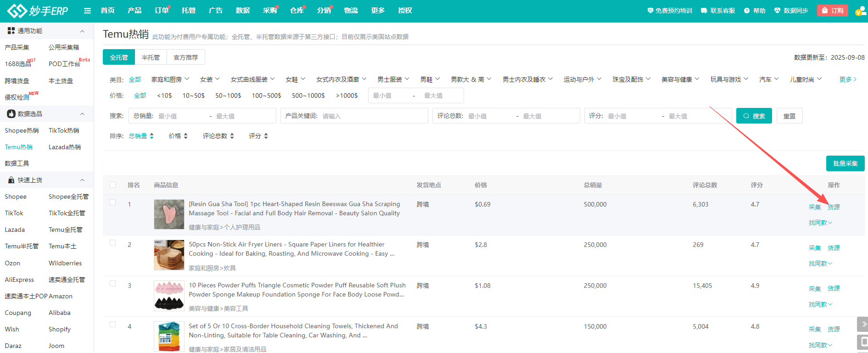868x353 pixels.
Task: Toggle the hamburger menu icon
Action: [87, 11]
